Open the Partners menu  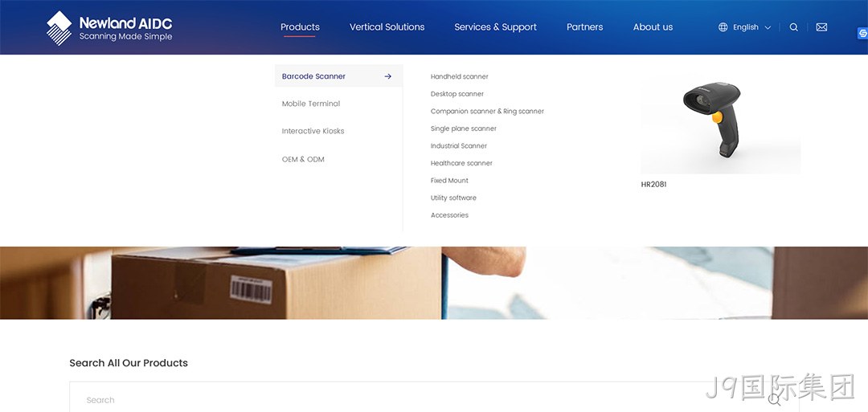pyautogui.click(x=584, y=27)
